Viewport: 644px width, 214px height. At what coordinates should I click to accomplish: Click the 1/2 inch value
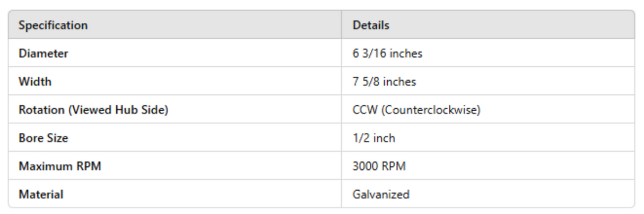pyautogui.click(x=373, y=138)
